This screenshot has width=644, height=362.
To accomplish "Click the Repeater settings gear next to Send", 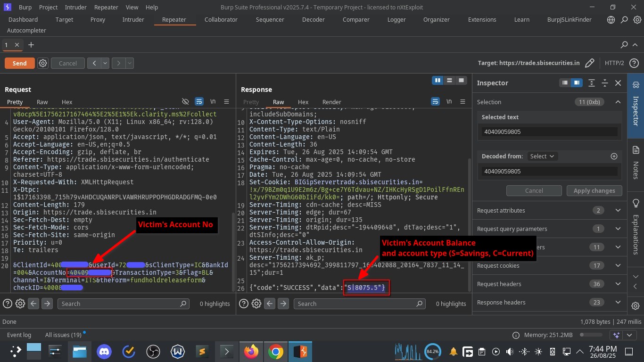I will tap(43, 63).
